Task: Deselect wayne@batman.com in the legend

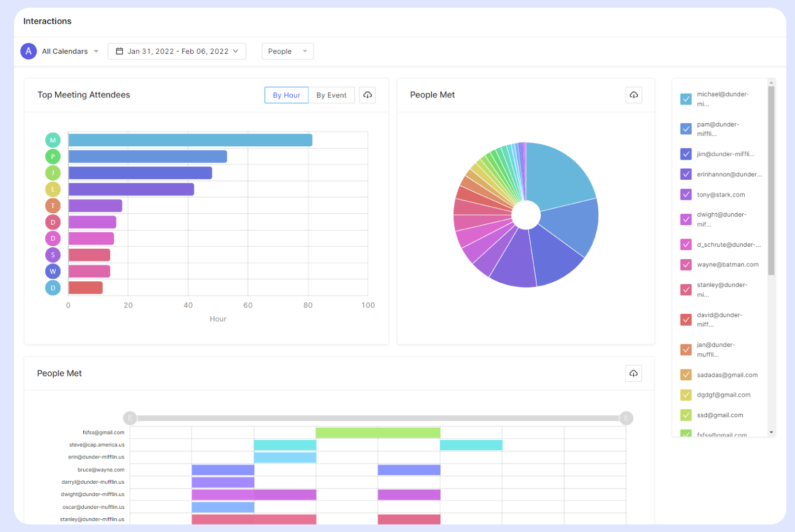Action: coord(686,265)
